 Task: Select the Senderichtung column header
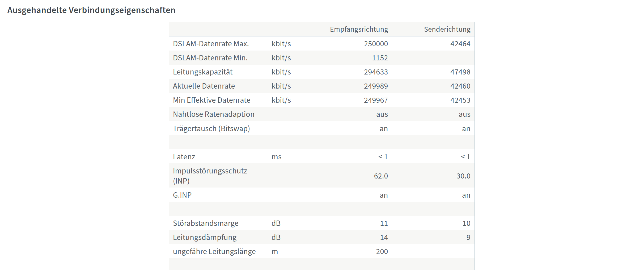tap(447, 29)
